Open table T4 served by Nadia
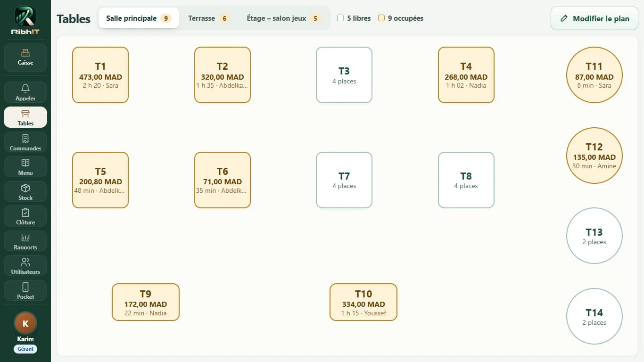644x362 pixels. coord(466,75)
